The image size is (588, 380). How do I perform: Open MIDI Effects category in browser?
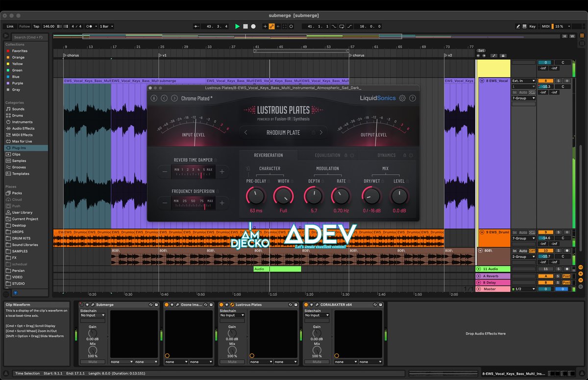coord(22,135)
